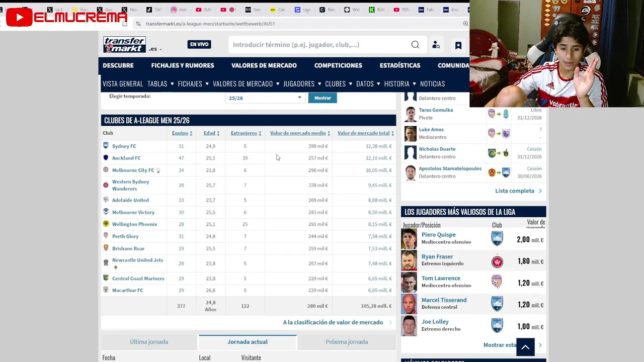The image size is (644, 362).
Task: Sort the table by Equipo column
Action: coord(182,133)
